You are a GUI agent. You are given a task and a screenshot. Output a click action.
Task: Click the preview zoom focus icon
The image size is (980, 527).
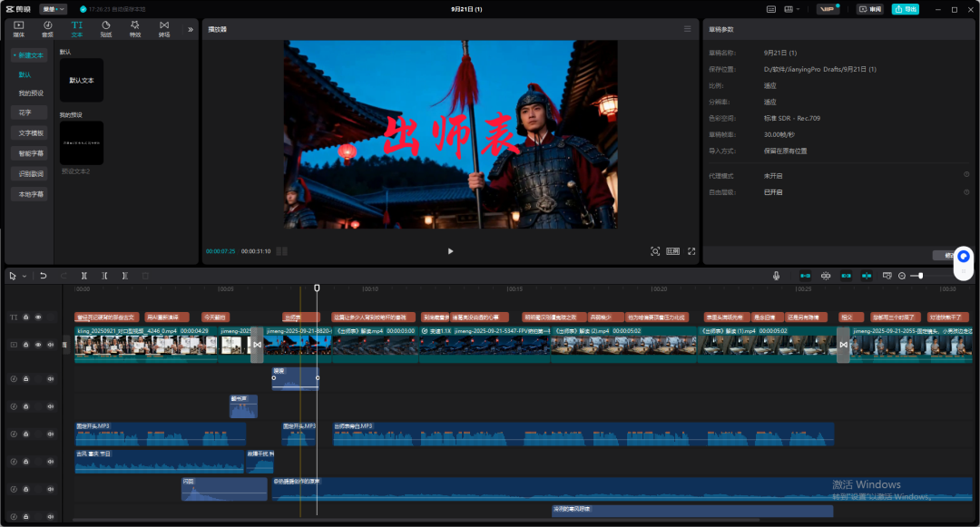point(655,251)
